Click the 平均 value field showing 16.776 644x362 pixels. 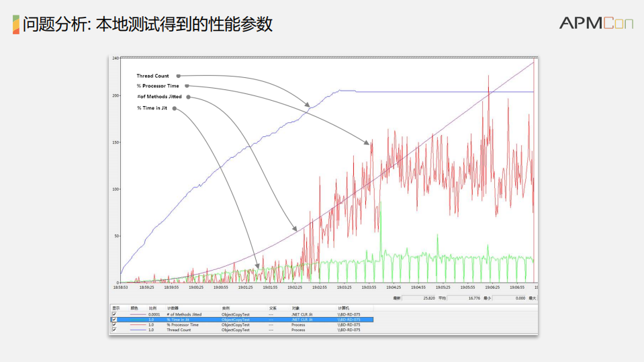click(x=464, y=298)
